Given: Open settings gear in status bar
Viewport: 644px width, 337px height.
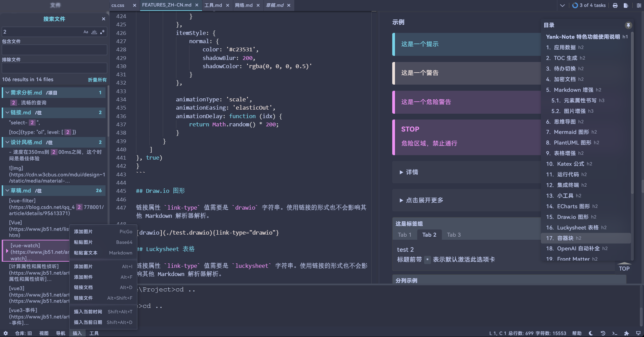Looking at the screenshot, I should point(5,333).
